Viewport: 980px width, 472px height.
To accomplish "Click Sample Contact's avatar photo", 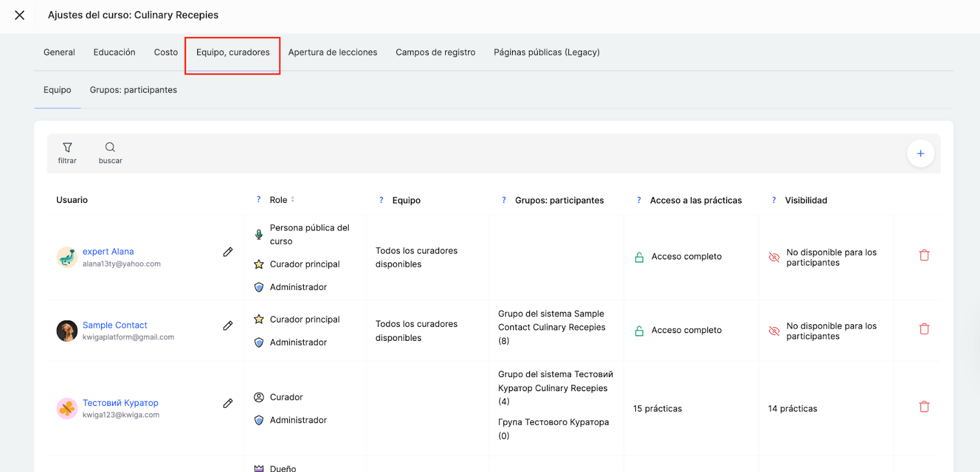I will click(67, 331).
